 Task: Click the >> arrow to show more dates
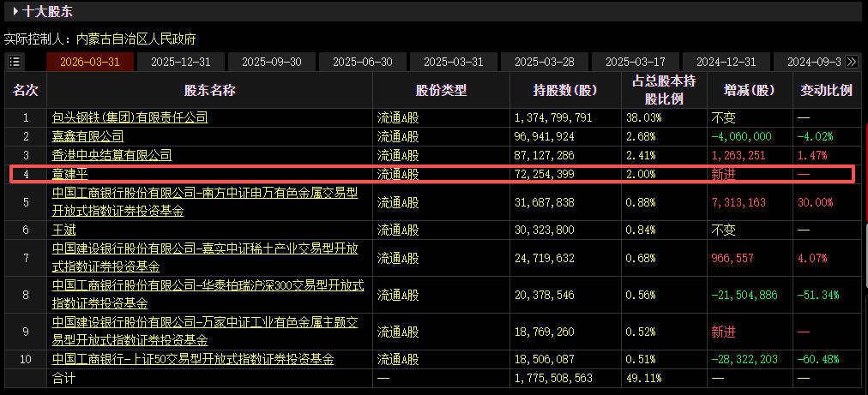coord(852,62)
